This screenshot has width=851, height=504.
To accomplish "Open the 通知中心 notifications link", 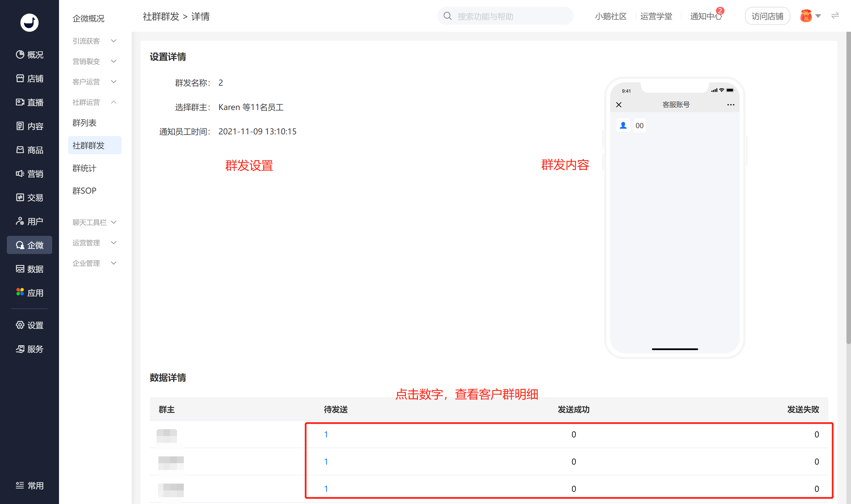I will 706,16.
